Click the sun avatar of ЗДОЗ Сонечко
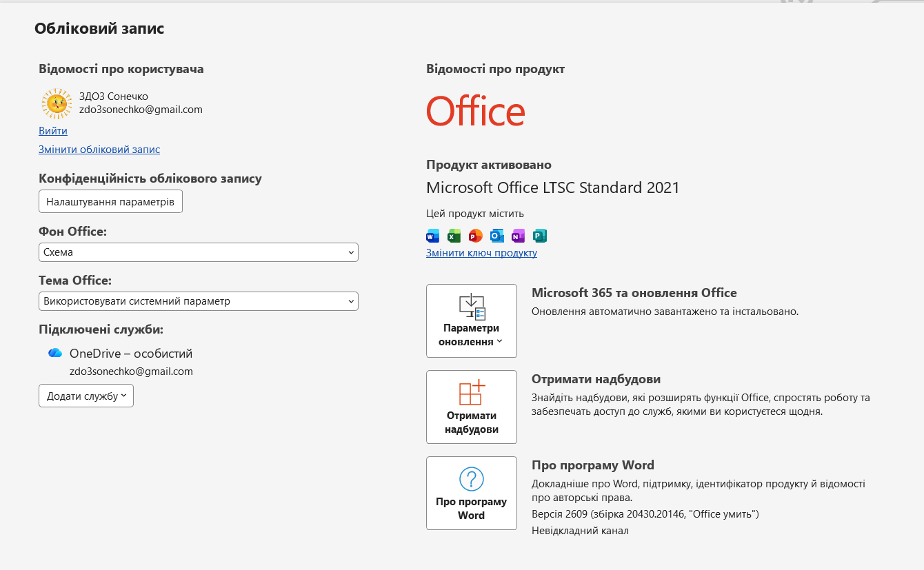Image resolution: width=924 pixels, height=570 pixels. tap(57, 103)
